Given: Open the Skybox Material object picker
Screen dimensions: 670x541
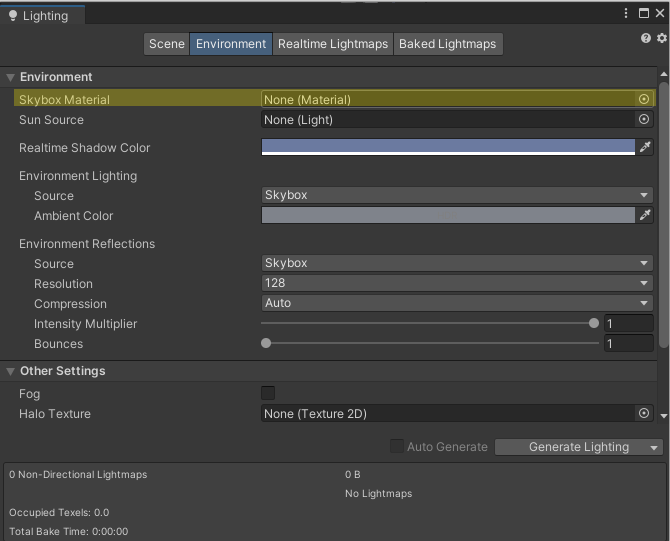Looking at the screenshot, I should click(644, 99).
